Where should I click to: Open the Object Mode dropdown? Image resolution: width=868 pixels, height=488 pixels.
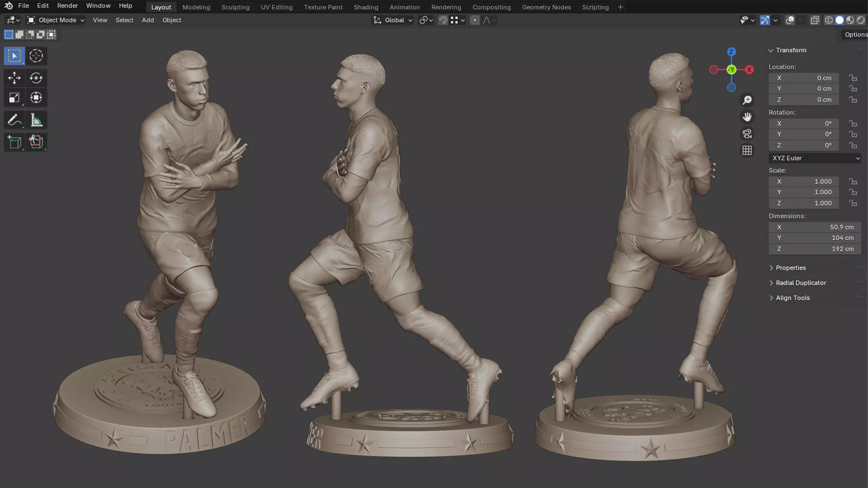click(56, 20)
